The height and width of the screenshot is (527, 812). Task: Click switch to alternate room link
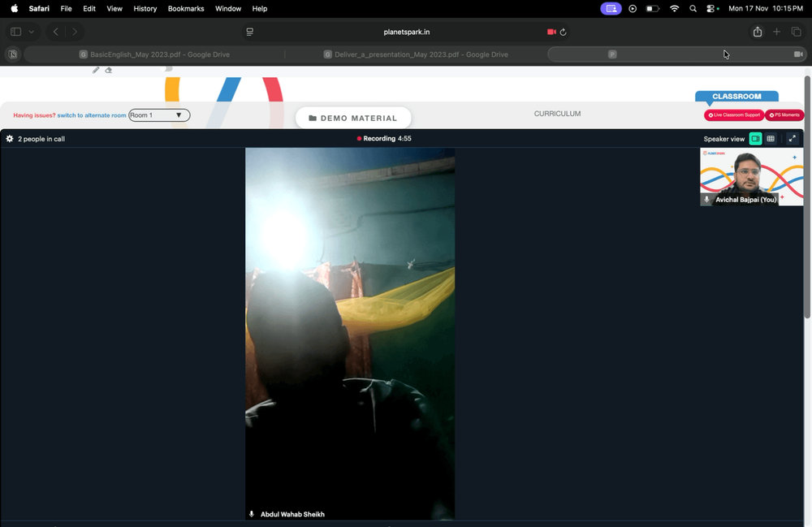[x=91, y=115]
